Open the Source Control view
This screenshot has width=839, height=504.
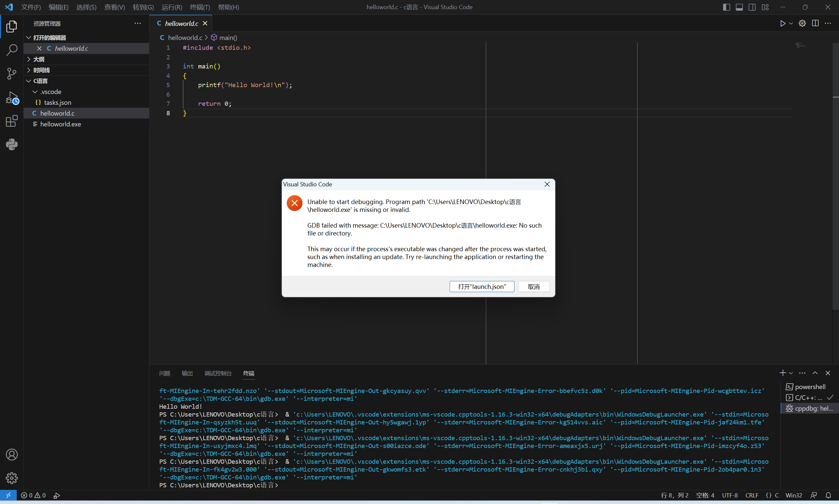[x=11, y=73]
